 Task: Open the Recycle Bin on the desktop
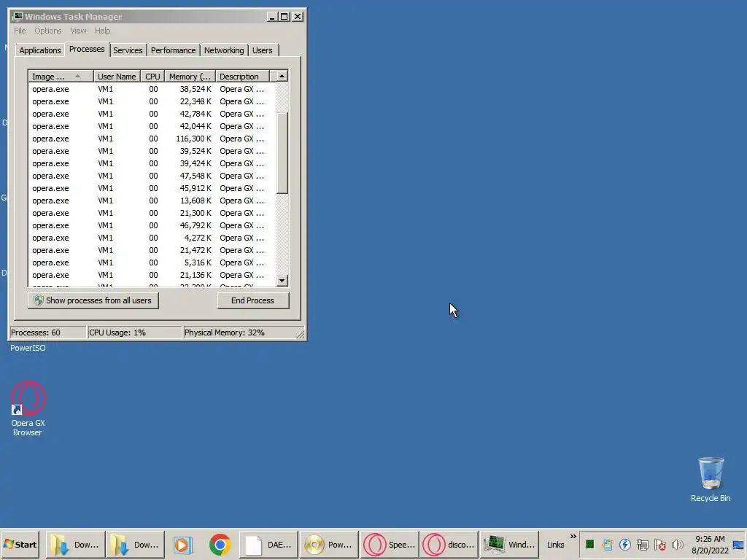click(x=711, y=479)
